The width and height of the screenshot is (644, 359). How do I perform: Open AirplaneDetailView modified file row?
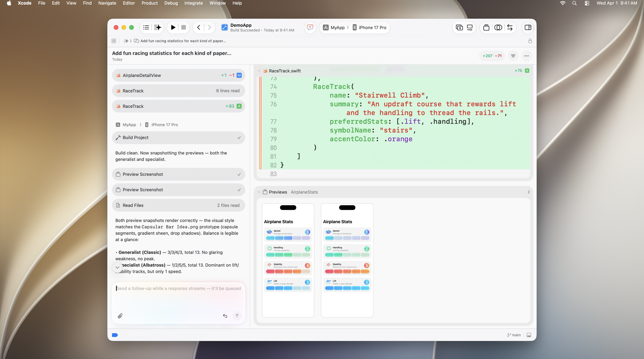pyautogui.click(x=178, y=75)
